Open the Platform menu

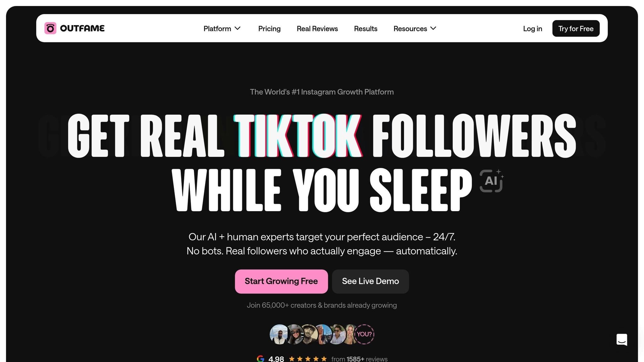[222, 29]
